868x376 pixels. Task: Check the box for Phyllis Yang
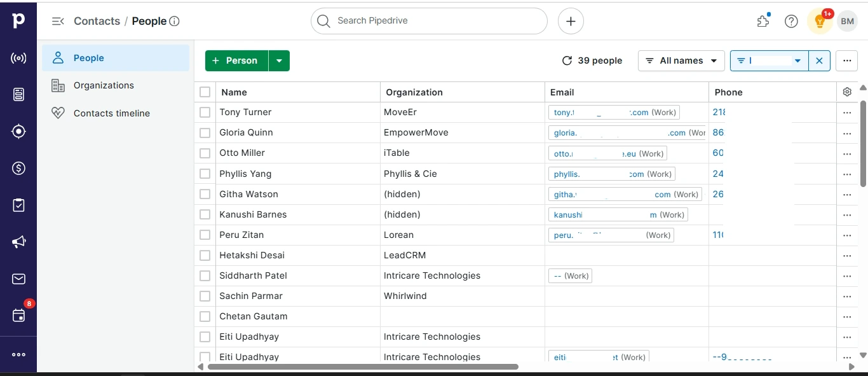[205, 173]
